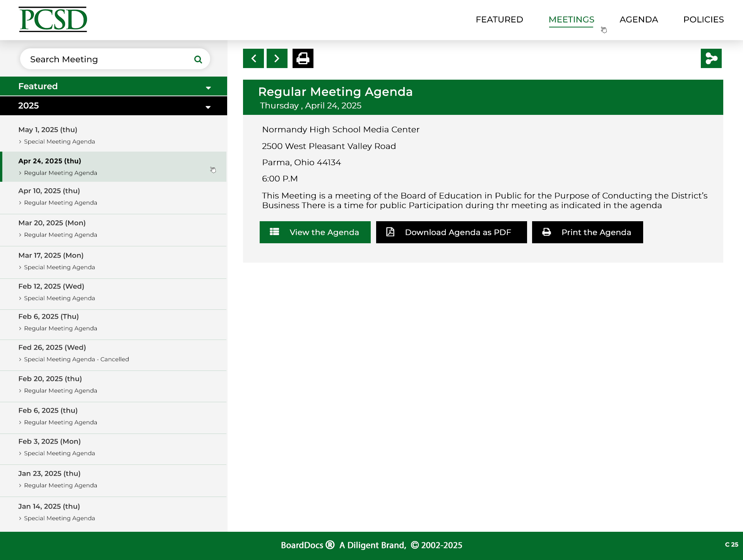Click the PCSD logo
Screen dimensions: 743x560
click(x=53, y=20)
